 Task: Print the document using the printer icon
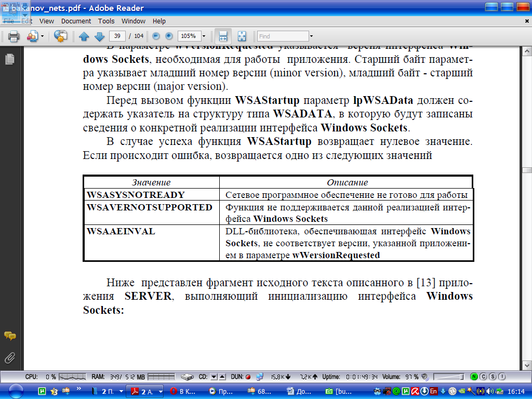tap(14, 36)
